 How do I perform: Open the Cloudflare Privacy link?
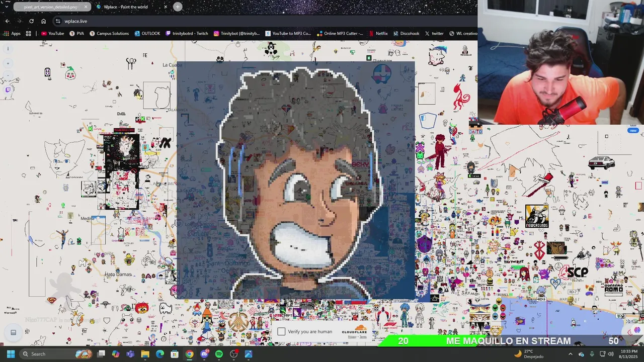pos(352,337)
